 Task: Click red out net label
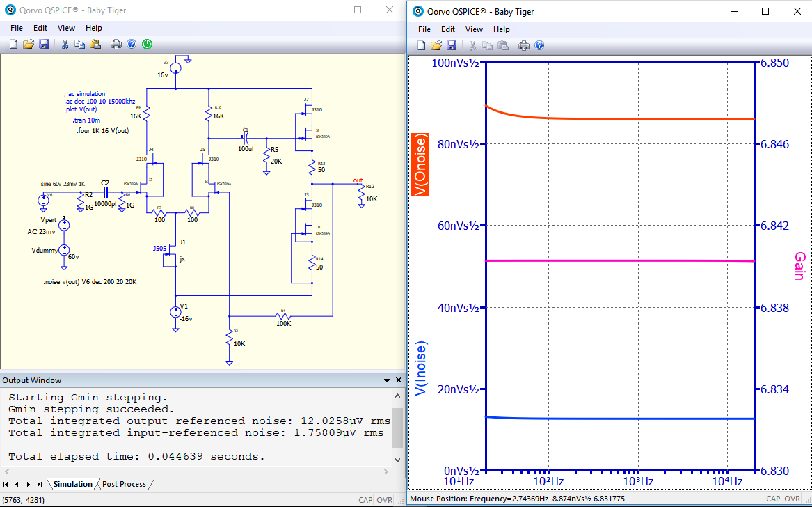(x=358, y=180)
